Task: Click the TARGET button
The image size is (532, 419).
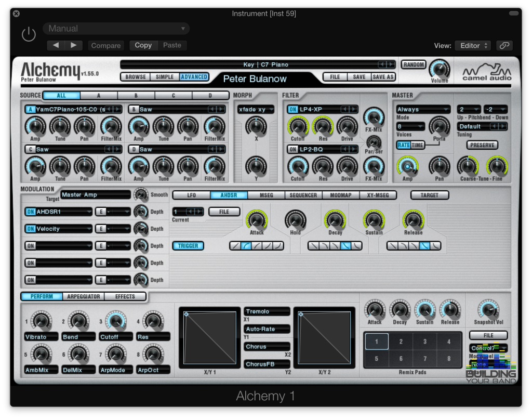Action: pyautogui.click(x=430, y=195)
